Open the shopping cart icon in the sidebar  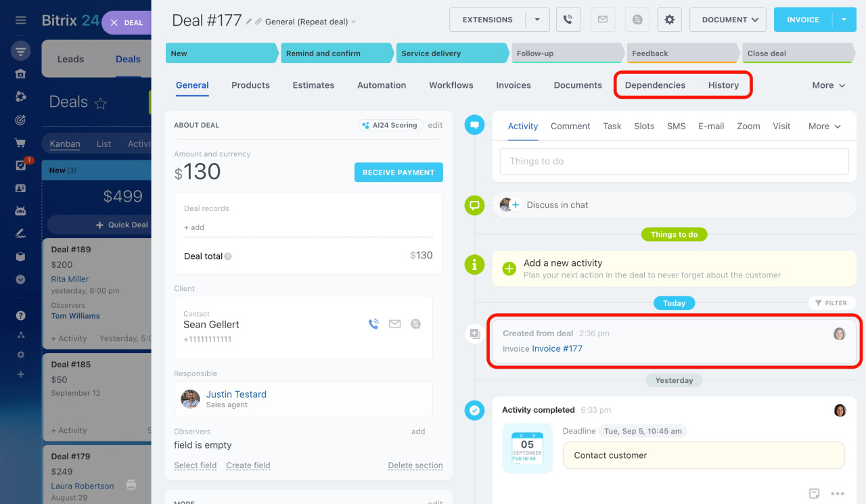click(21, 143)
